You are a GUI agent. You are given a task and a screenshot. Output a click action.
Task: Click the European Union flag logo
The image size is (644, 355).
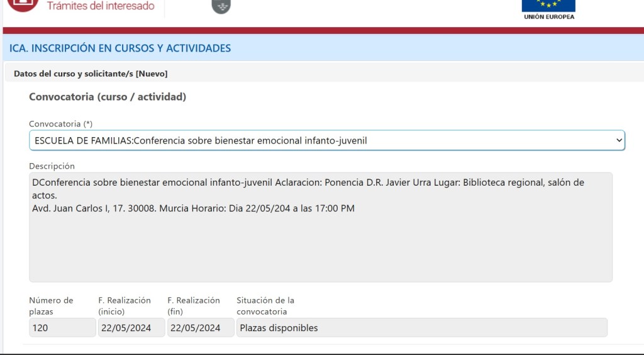[548, 6]
